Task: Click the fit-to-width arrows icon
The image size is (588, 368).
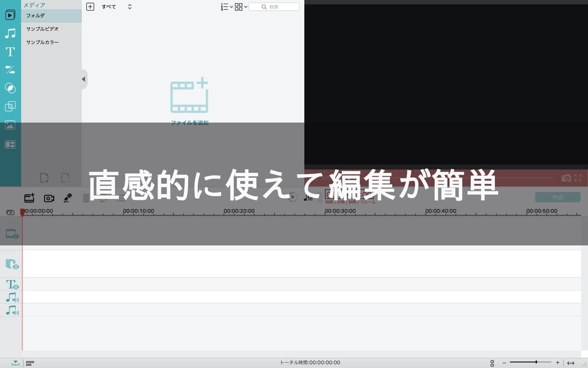Action: tap(571, 363)
